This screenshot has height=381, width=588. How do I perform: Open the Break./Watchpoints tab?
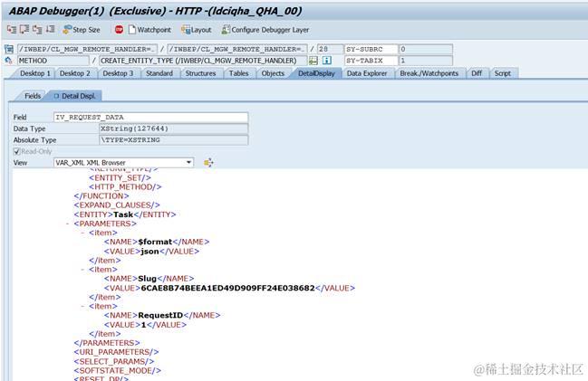point(429,73)
